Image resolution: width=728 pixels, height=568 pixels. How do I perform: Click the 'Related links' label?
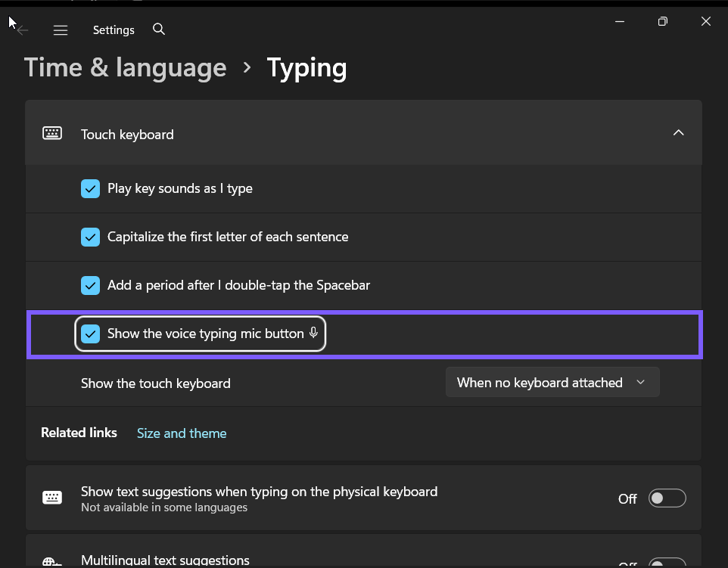coord(79,433)
